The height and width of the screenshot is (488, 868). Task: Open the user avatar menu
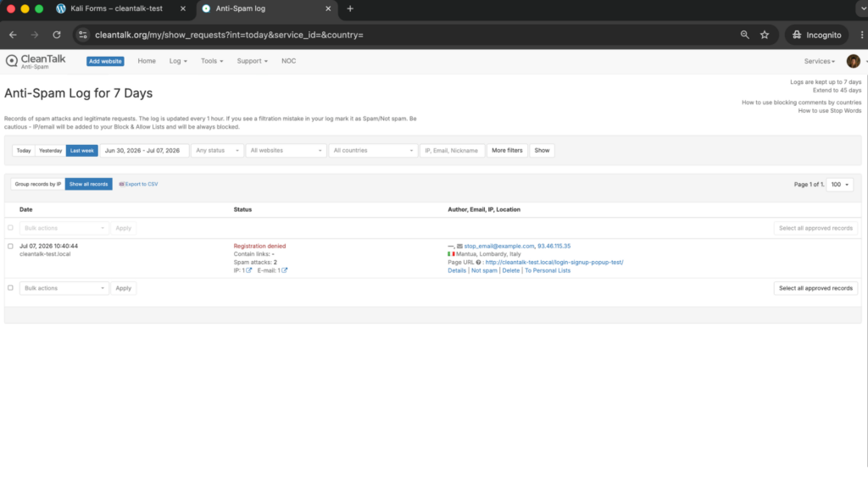click(x=853, y=61)
